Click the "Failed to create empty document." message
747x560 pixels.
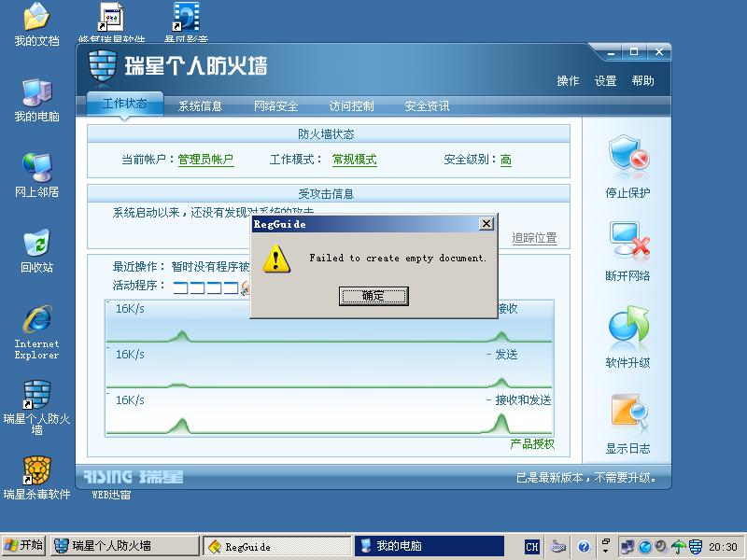(x=398, y=259)
